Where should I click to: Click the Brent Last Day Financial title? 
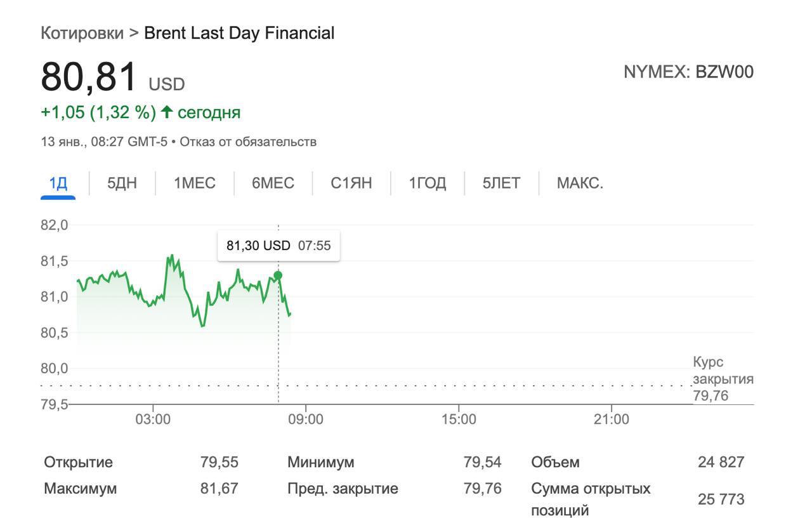coord(239,33)
